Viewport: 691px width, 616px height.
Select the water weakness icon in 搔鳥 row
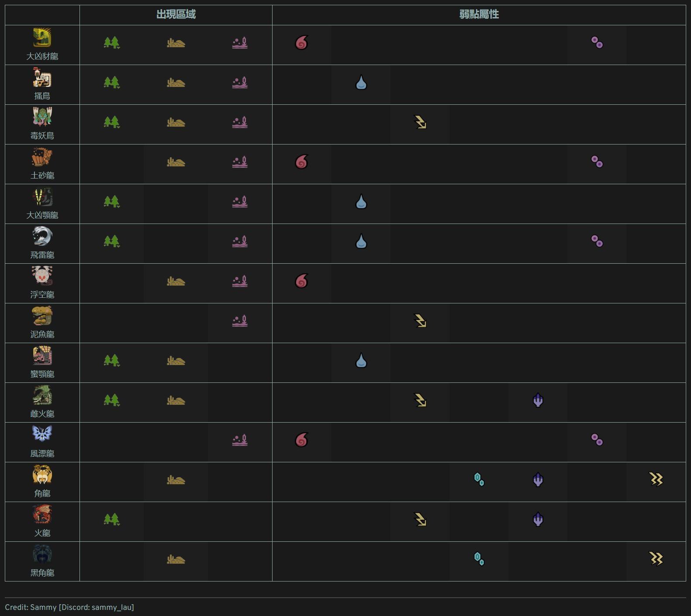[x=361, y=83]
